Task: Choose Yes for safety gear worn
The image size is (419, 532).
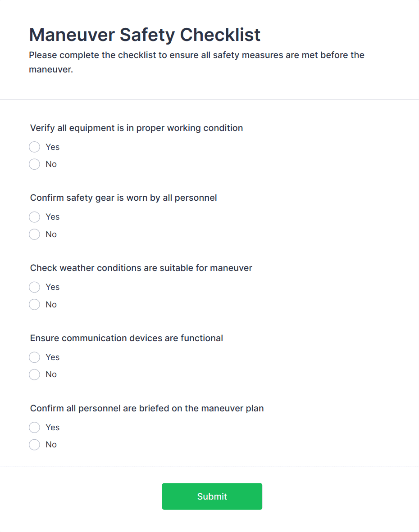Action: (x=34, y=217)
